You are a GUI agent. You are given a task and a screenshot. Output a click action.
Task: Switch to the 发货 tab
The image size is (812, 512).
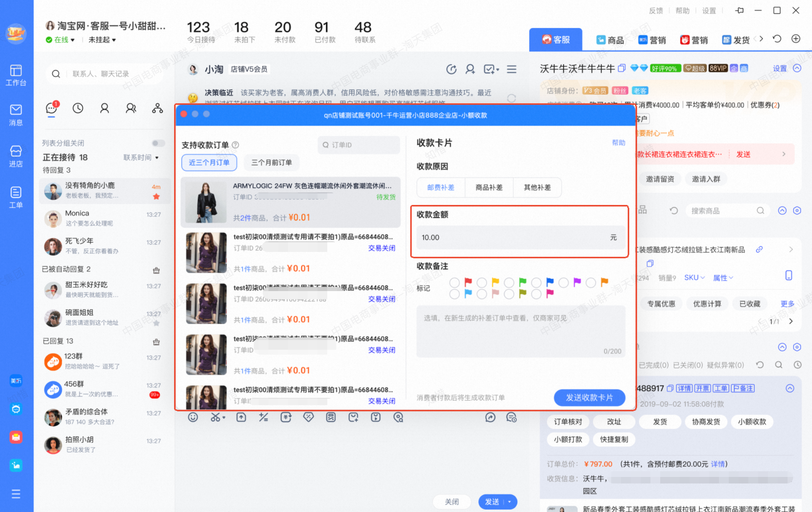tap(736, 40)
